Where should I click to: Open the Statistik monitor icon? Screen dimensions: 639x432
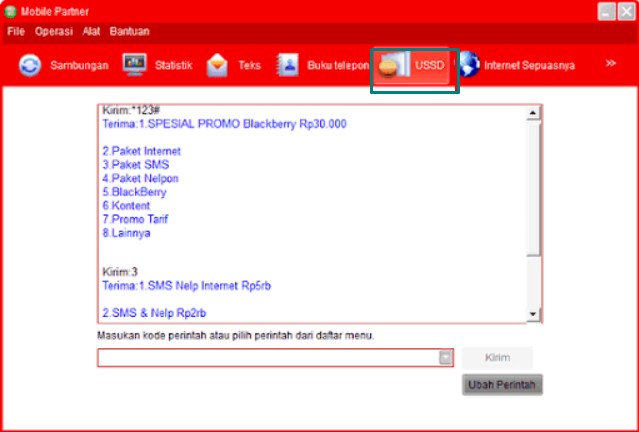[x=134, y=64]
